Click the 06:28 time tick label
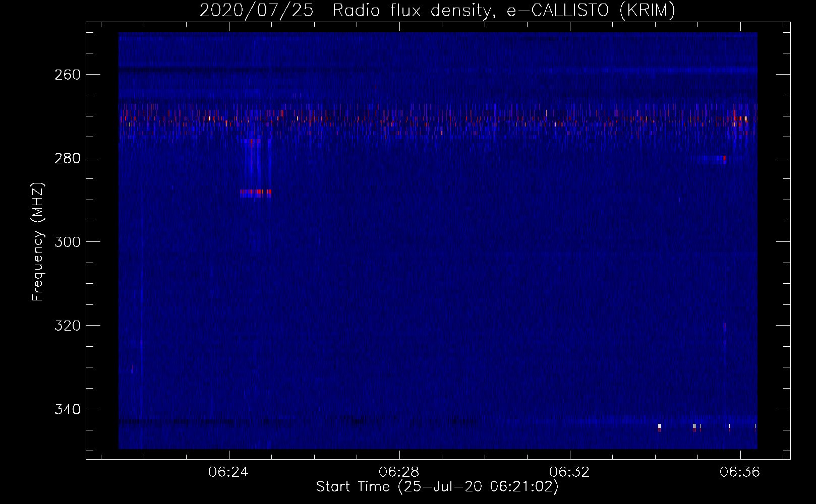816x504 pixels. pyautogui.click(x=399, y=472)
